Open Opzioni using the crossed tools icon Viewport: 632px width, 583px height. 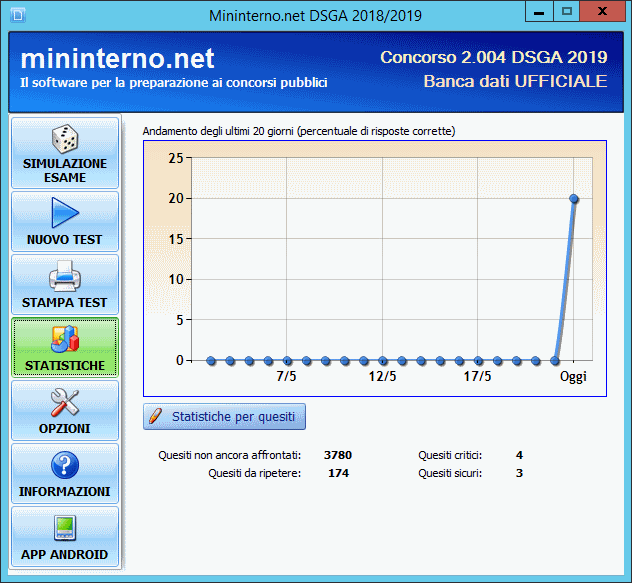pos(65,402)
